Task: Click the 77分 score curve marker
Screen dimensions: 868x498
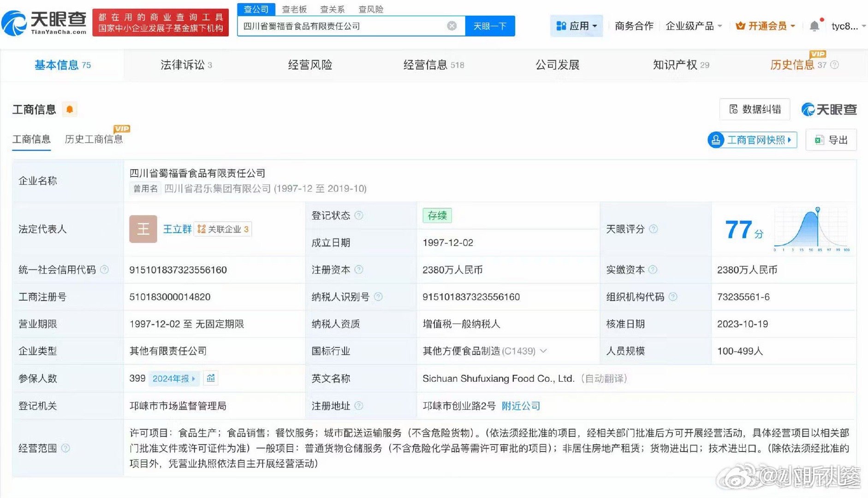Action: coord(817,209)
